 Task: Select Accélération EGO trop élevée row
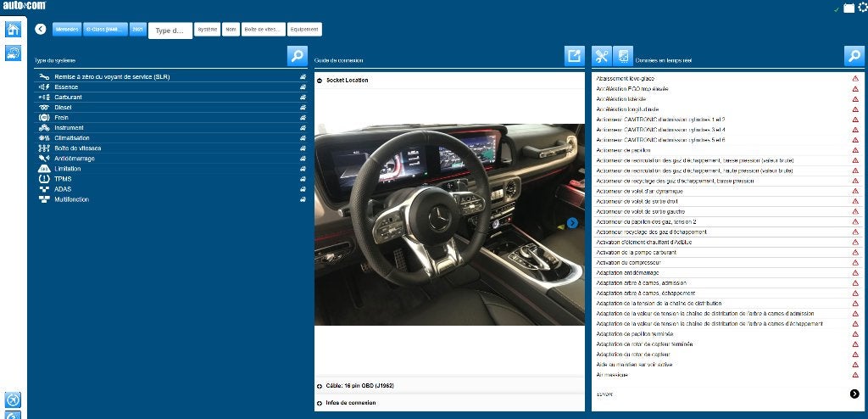point(727,89)
